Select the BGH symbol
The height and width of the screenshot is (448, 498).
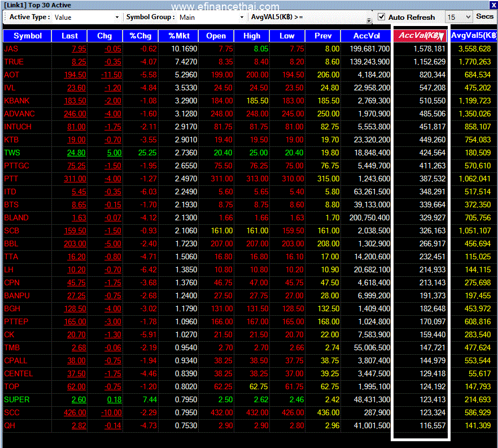pos(12,309)
